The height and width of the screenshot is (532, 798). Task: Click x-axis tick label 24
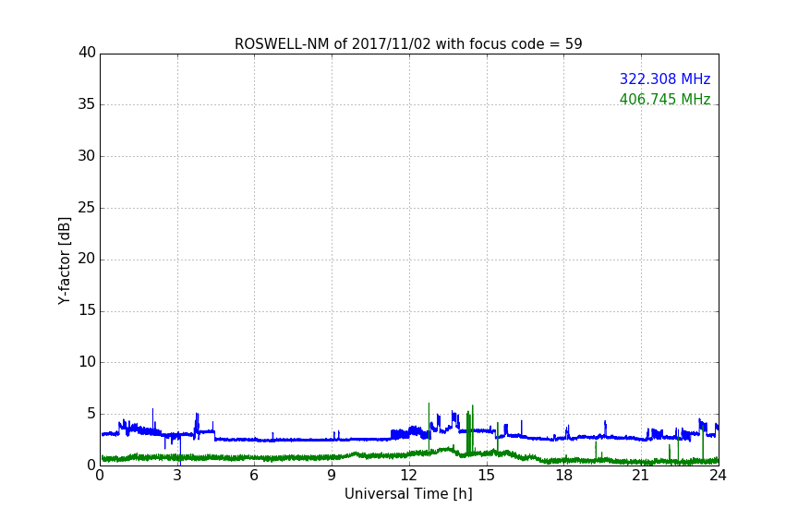pos(718,476)
